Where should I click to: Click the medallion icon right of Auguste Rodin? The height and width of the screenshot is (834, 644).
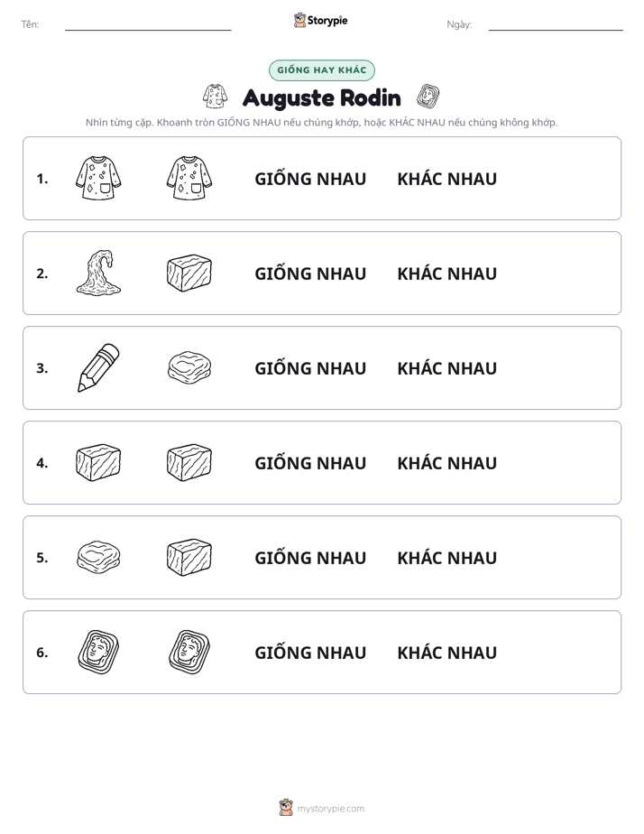pyautogui.click(x=428, y=97)
